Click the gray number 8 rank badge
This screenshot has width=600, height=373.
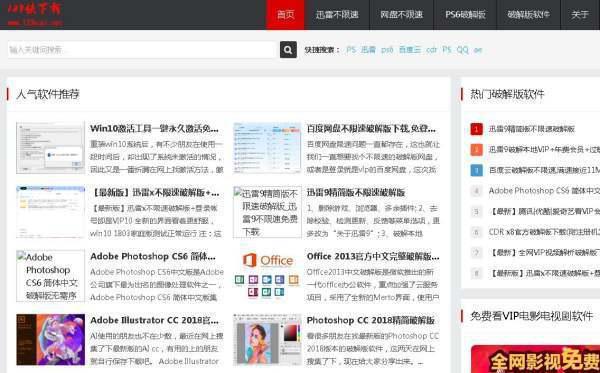coord(476,273)
